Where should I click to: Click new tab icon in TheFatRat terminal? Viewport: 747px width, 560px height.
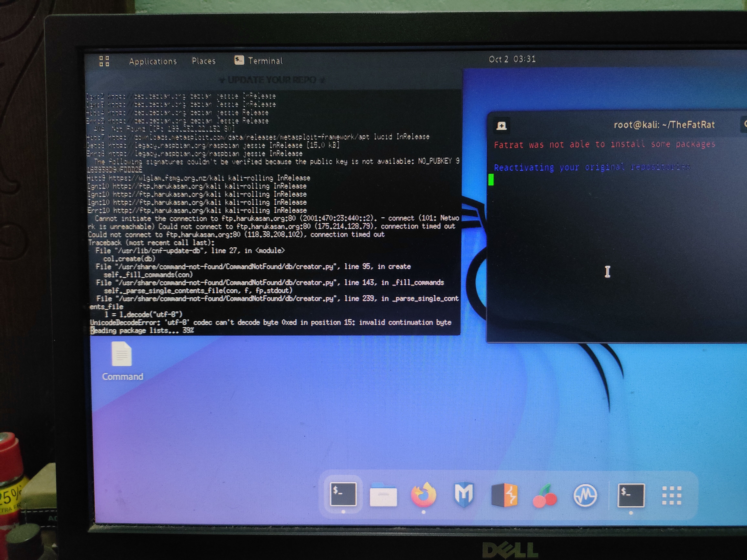coord(501,126)
